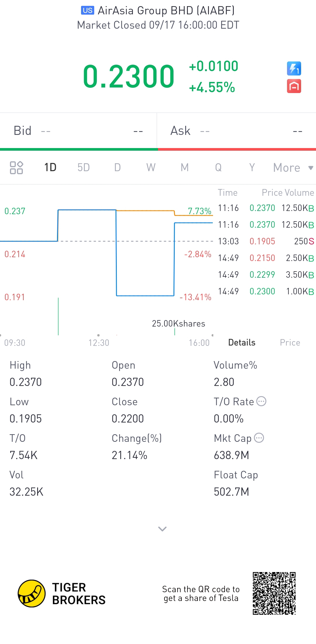316x644 pixels.
Task: Tap the red house-shaped icon
Action: point(294,86)
